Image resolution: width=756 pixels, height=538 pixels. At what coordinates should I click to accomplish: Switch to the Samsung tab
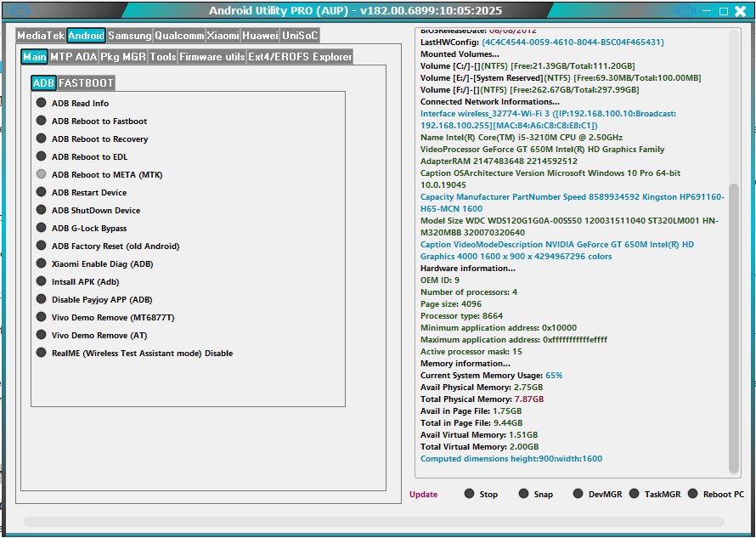129,35
